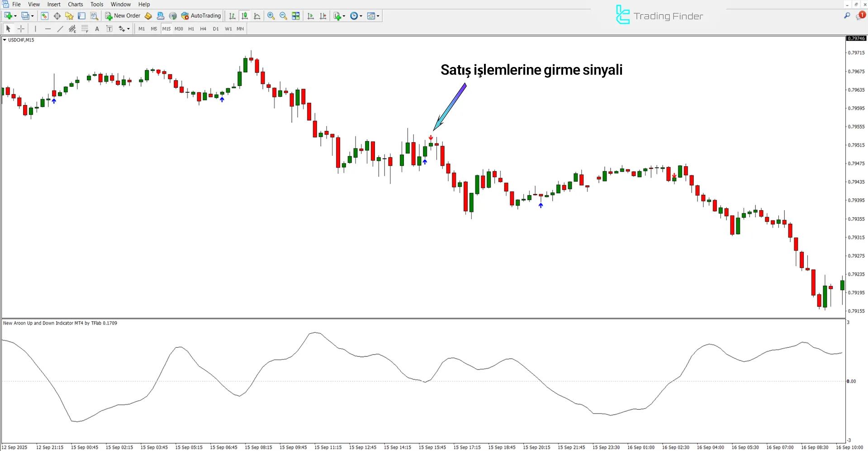868x451 pixels.
Task: Open the Market Watch panel
Action: 44,16
